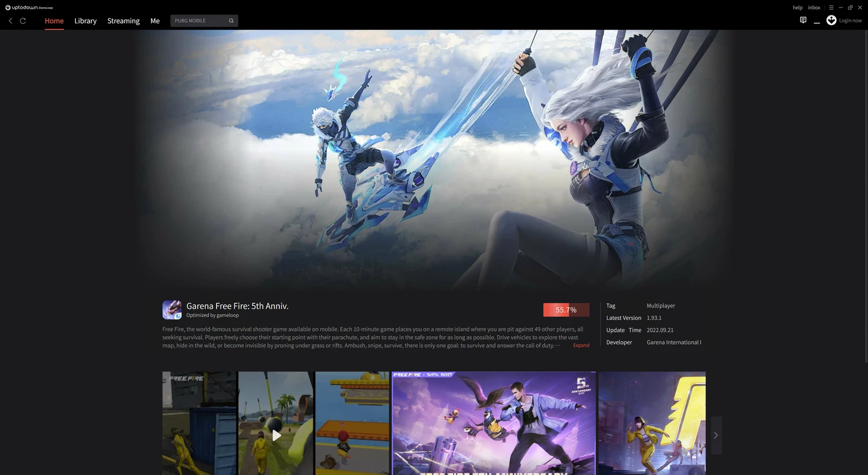Click the Uptodown GameLoop logo
Viewport: 868px width, 475px height.
pos(29,8)
